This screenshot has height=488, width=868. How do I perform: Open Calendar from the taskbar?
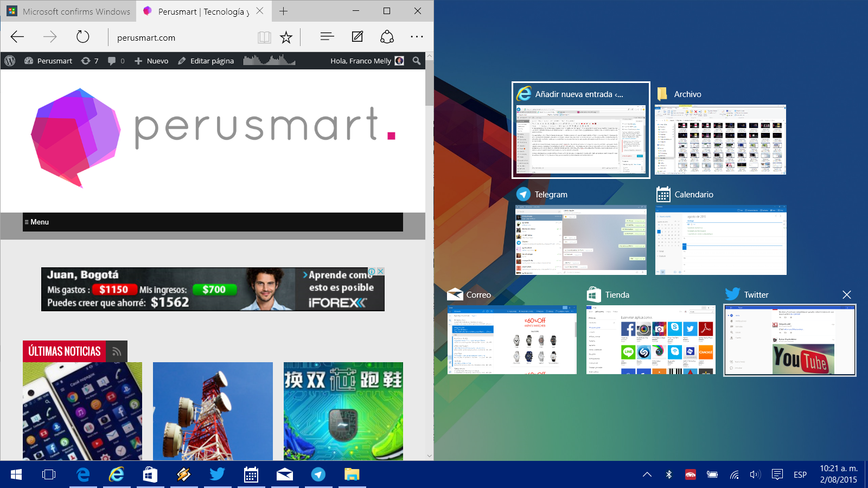click(251, 474)
